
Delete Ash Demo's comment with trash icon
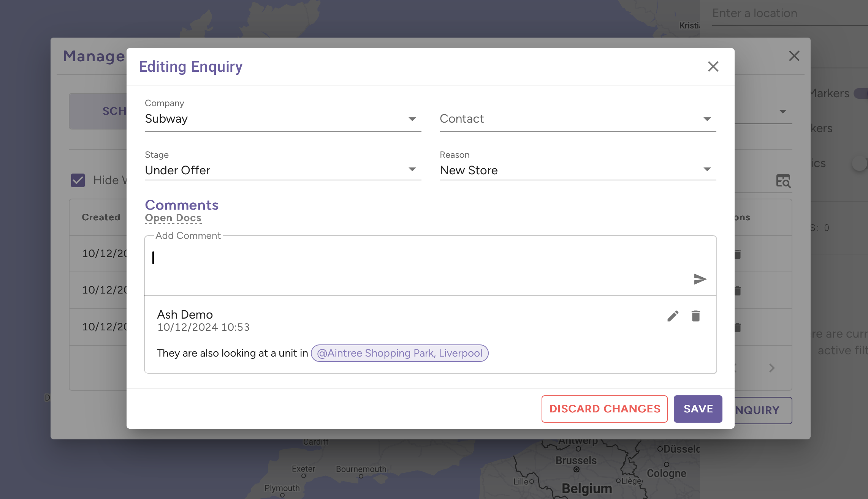point(695,316)
